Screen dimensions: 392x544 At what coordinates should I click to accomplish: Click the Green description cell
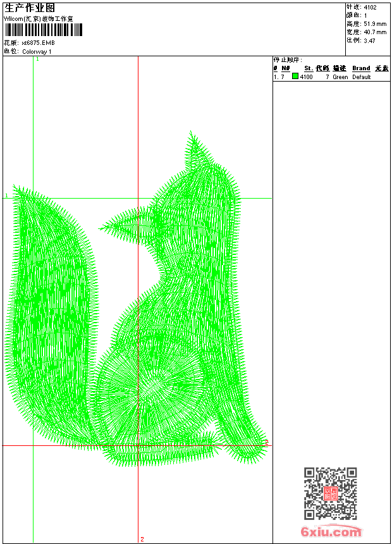click(340, 77)
